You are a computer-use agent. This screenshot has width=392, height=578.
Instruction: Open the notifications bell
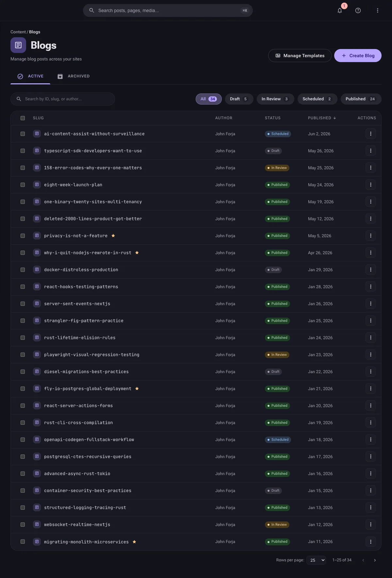[340, 10]
